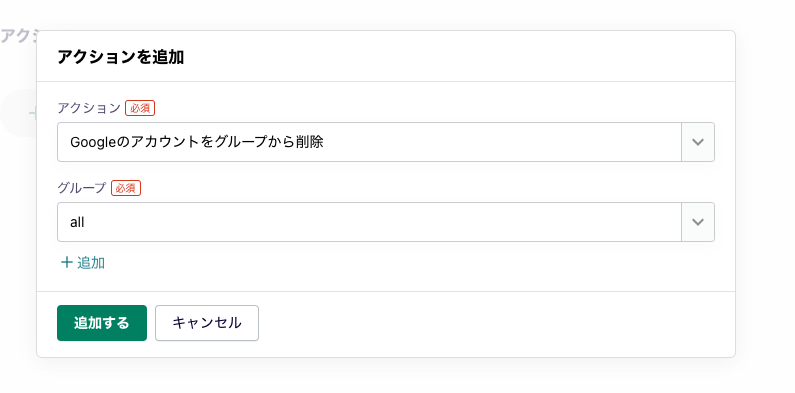Click the グループ field label
The width and height of the screenshot is (795, 393).
pos(82,188)
